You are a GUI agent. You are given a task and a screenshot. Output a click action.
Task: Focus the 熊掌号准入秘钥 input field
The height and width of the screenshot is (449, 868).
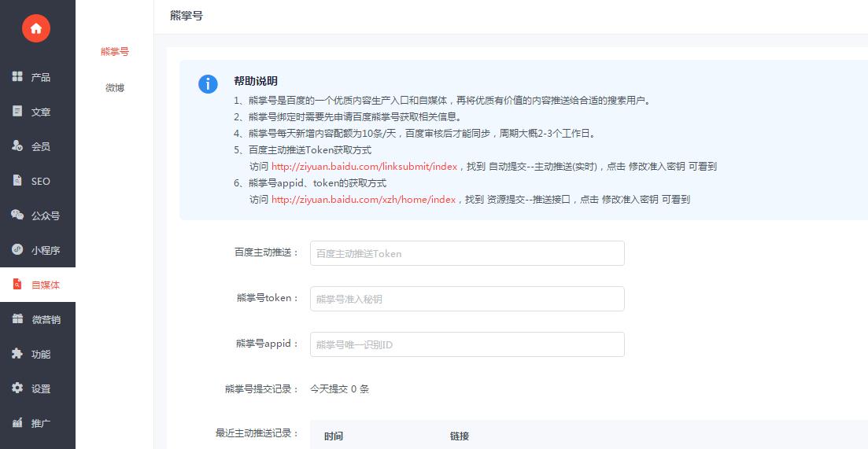click(x=467, y=299)
